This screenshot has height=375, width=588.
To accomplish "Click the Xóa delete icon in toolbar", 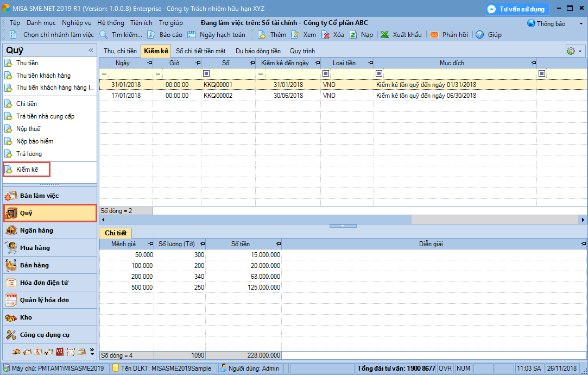I will pos(326,35).
